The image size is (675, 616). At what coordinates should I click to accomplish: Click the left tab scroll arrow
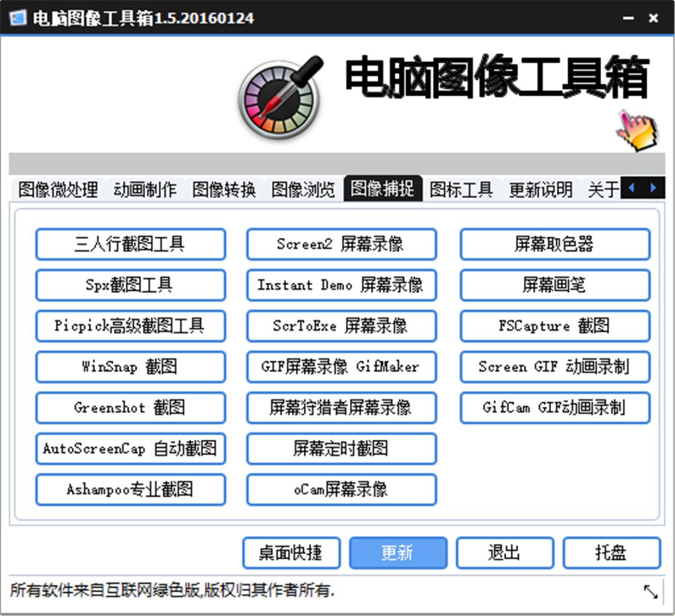click(x=631, y=187)
